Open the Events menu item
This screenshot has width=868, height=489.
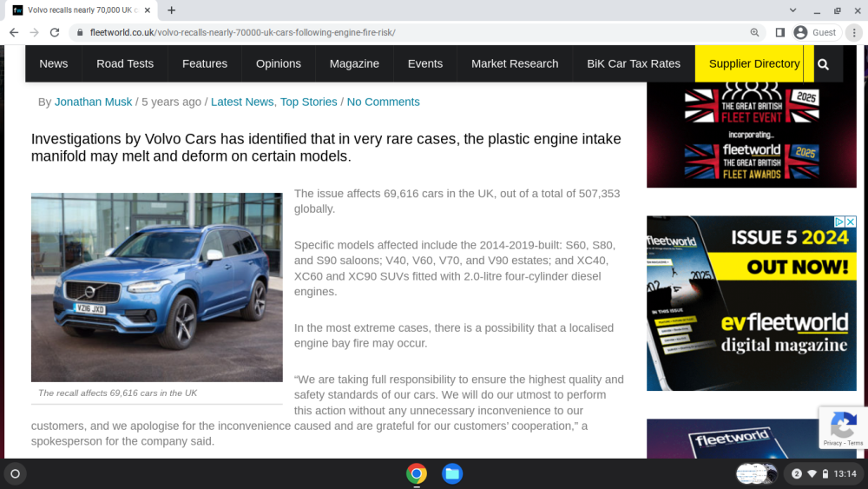[425, 63]
